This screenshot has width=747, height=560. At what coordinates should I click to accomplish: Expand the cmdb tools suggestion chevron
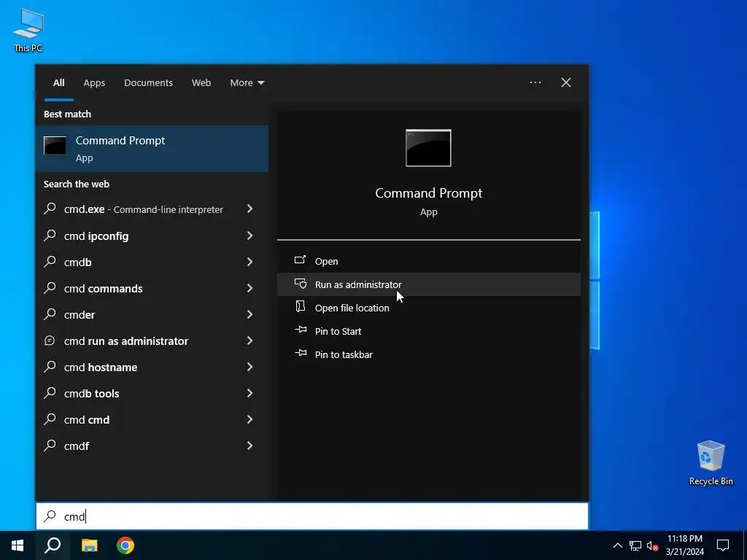[249, 392]
